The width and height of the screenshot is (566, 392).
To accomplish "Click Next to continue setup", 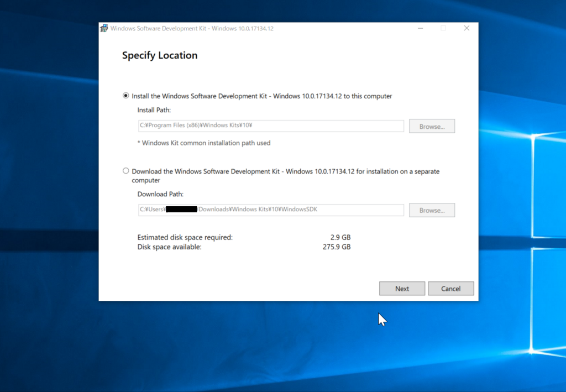I will point(402,289).
